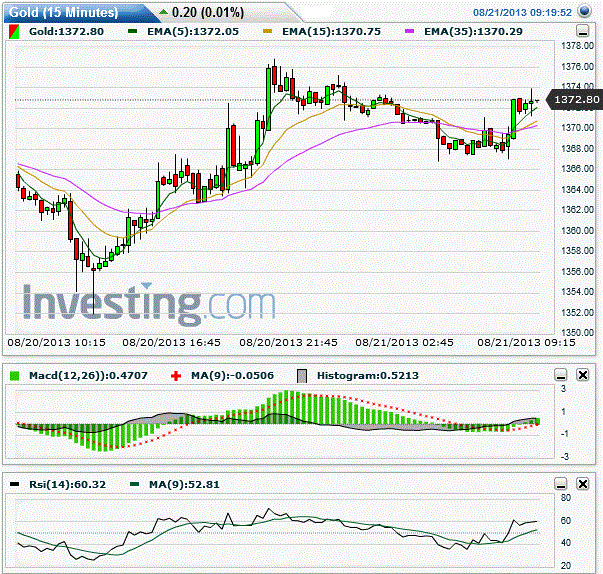This screenshot has height=574, width=603.
Task: Click the EMA(5):1372.05 legend label
Action: (x=193, y=32)
